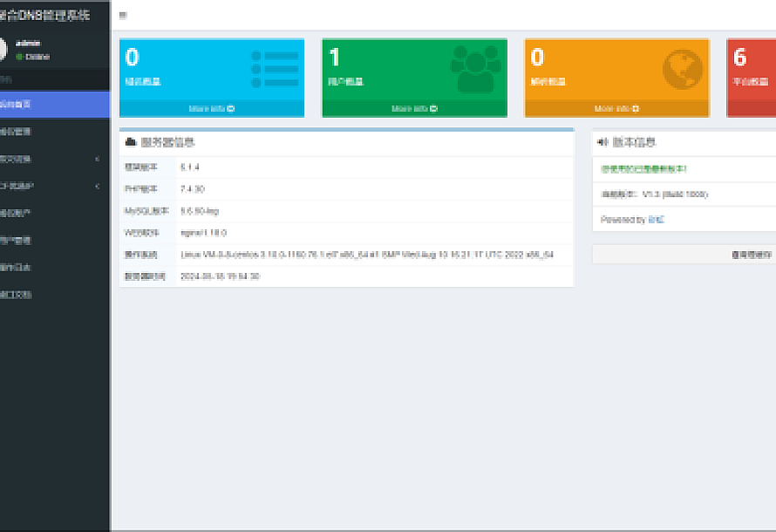Click the icon beside the version info heading
776x532 pixels.
coord(602,142)
